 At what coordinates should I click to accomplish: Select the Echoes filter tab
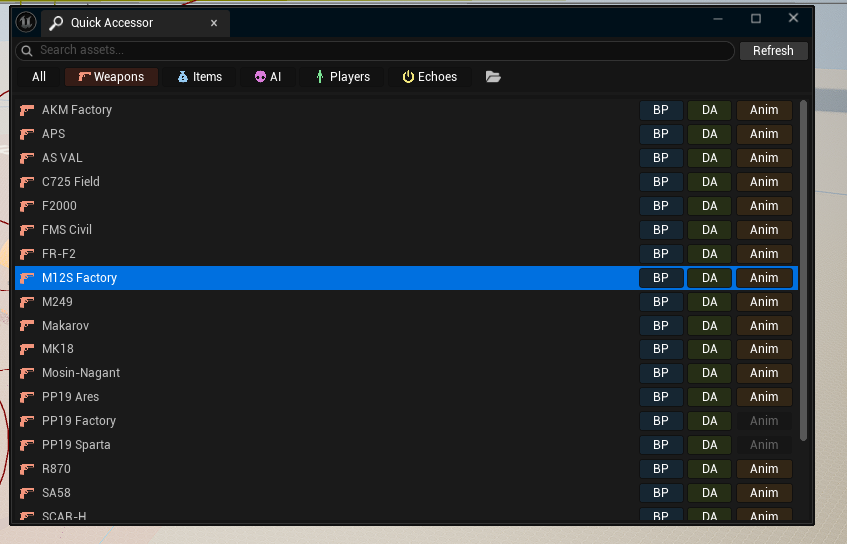(429, 77)
